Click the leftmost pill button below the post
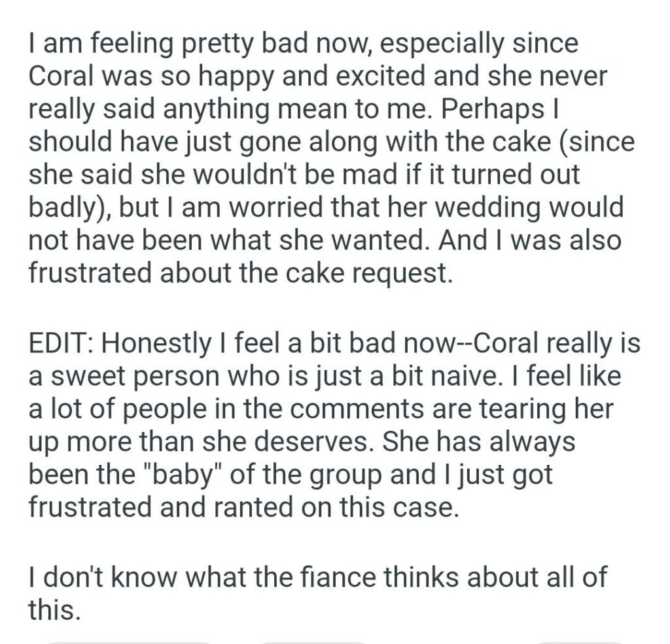 pos(131,641)
